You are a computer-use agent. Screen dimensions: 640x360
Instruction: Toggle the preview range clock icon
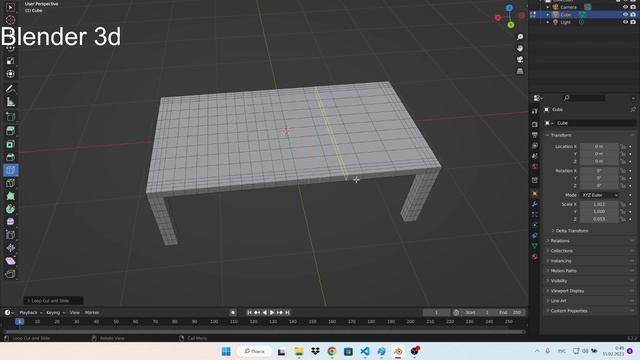pos(456,313)
